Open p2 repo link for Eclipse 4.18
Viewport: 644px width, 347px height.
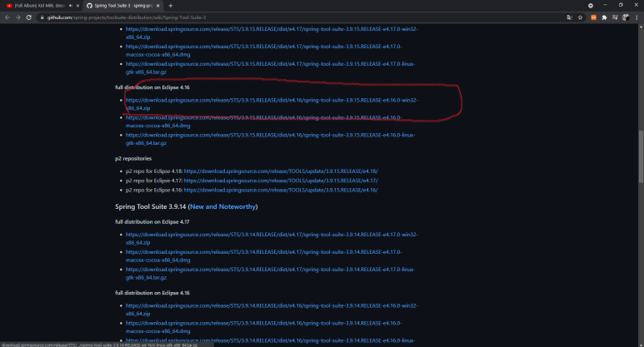click(281, 171)
